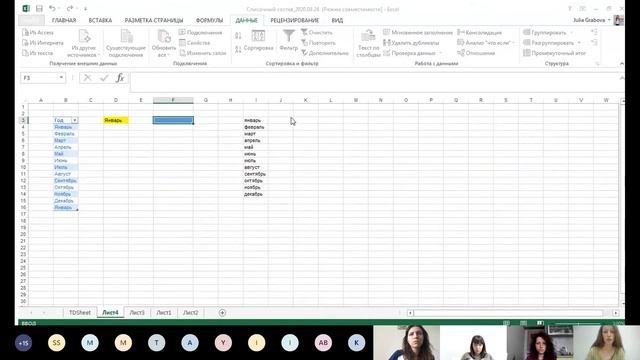The width and height of the screenshot is (640, 360).
Task: Click Изменить связи icon
Action: (x=182, y=53)
